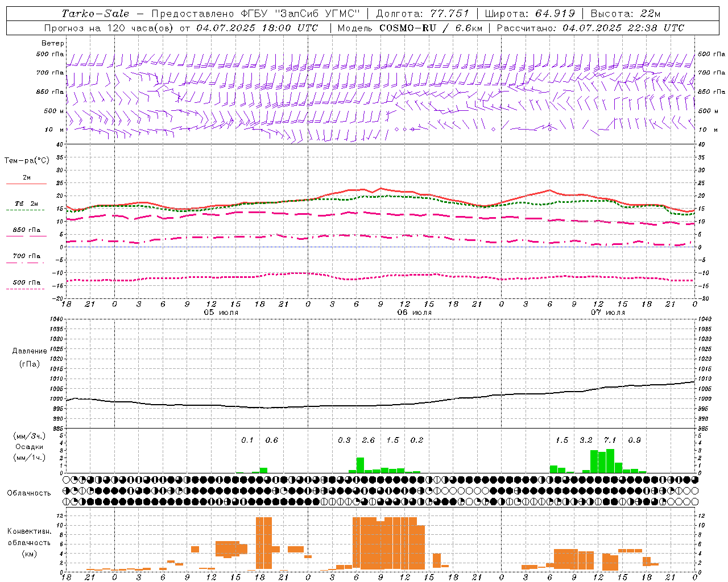Click the elevation text Высота: 22м
Screen dimensions: 728x582
coord(626,14)
